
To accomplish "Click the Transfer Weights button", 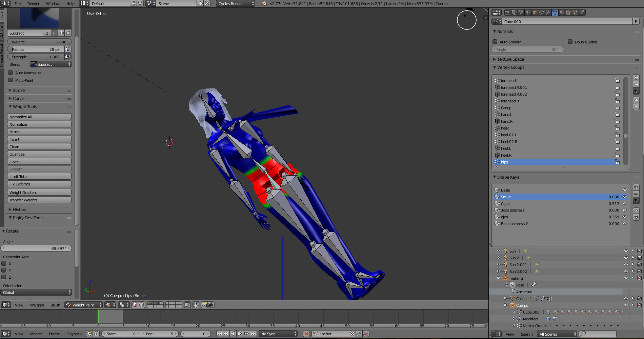I will tap(39, 200).
